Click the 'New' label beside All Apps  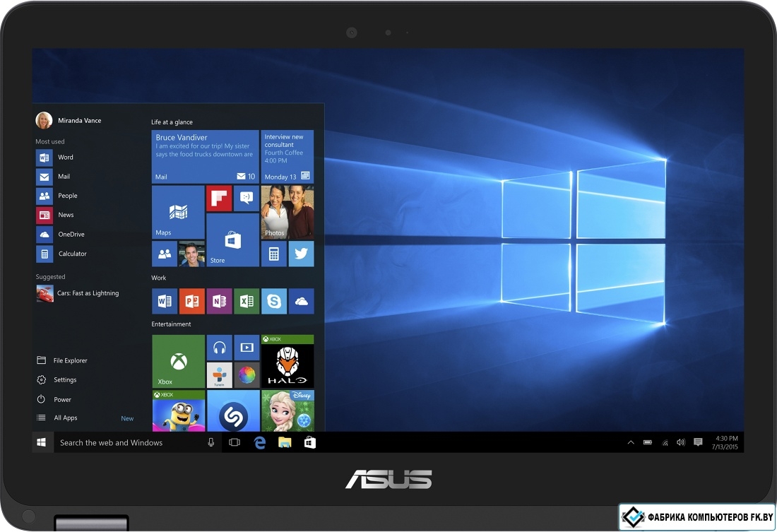pyautogui.click(x=127, y=419)
